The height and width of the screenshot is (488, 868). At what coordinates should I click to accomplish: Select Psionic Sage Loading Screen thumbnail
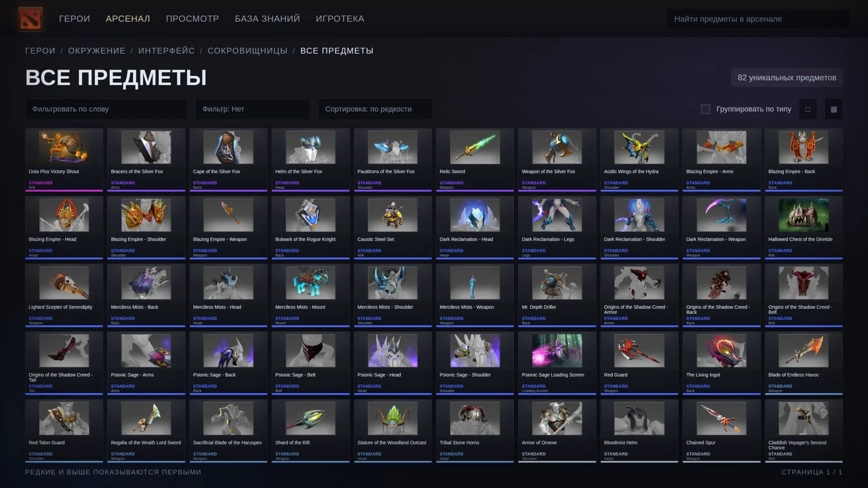(x=557, y=351)
